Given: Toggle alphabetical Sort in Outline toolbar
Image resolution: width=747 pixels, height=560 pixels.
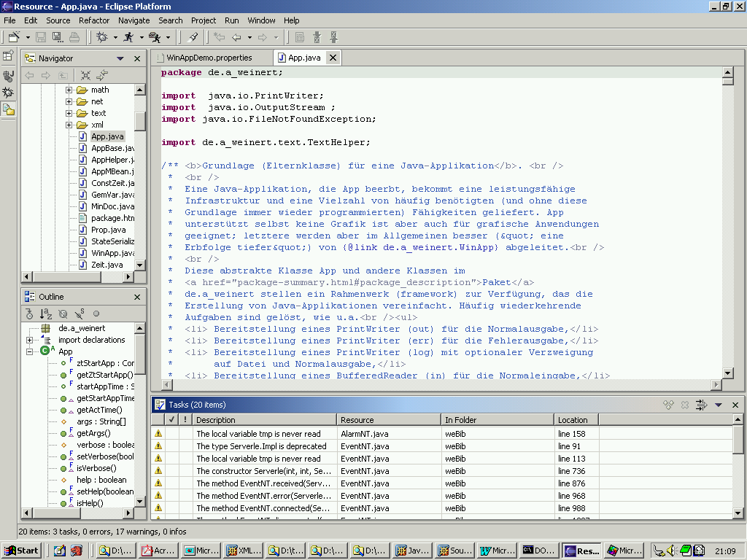Looking at the screenshot, I should pos(45,314).
